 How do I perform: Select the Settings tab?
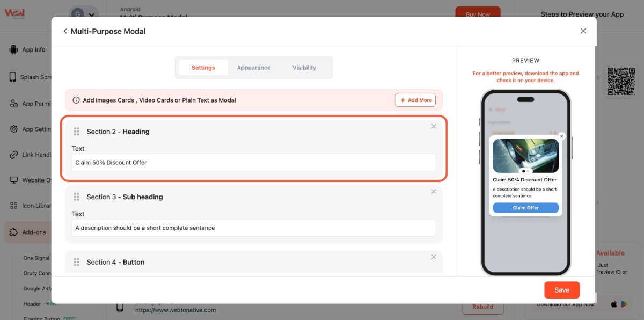point(203,68)
